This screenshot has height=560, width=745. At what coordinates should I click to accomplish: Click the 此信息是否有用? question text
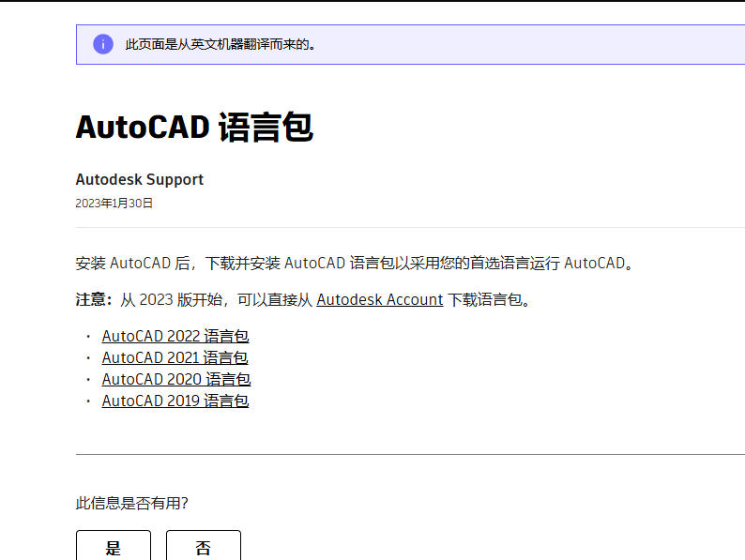click(x=132, y=503)
